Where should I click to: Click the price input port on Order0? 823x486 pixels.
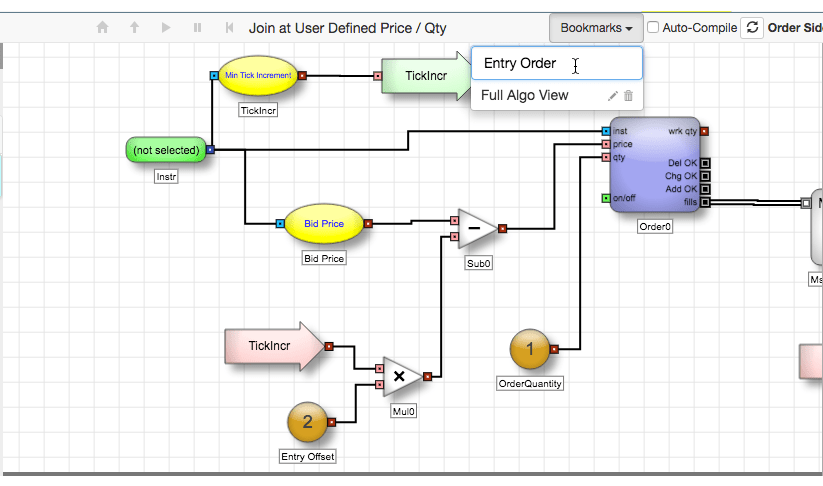[x=606, y=144]
